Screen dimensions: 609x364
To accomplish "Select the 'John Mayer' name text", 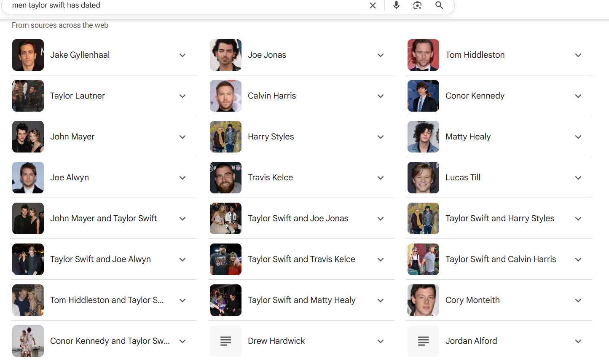I will 72,136.
